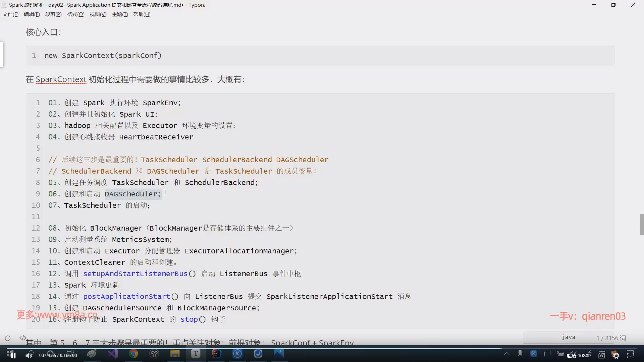This screenshot has height=362, width=644.
Task: Click the document vertical scrollbar thumb
Action: point(642,225)
